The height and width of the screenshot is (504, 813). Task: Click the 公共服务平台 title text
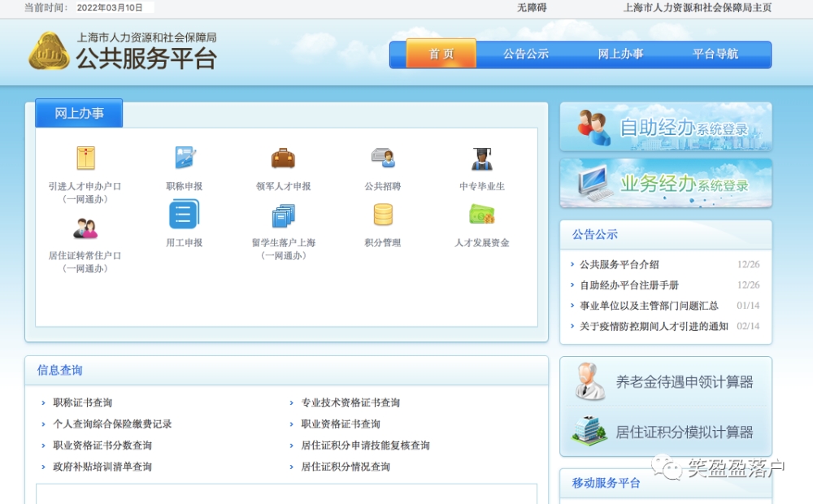[x=146, y=58]
